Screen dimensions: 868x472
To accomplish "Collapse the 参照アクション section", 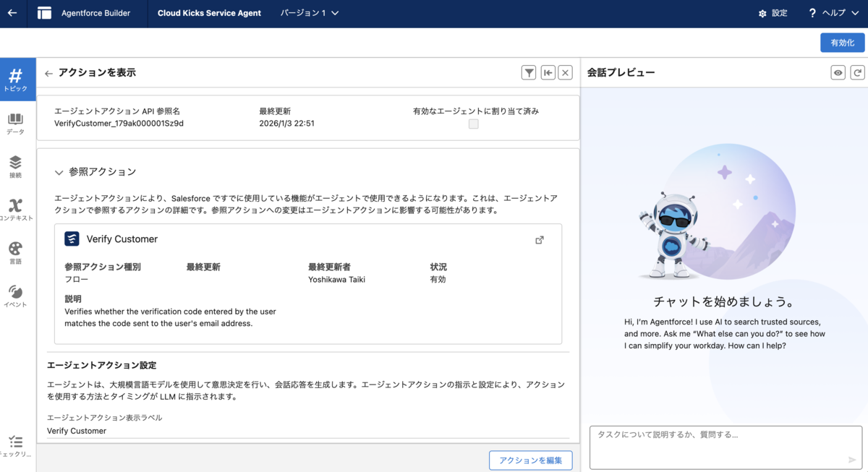I will click(x=59, y=172).
